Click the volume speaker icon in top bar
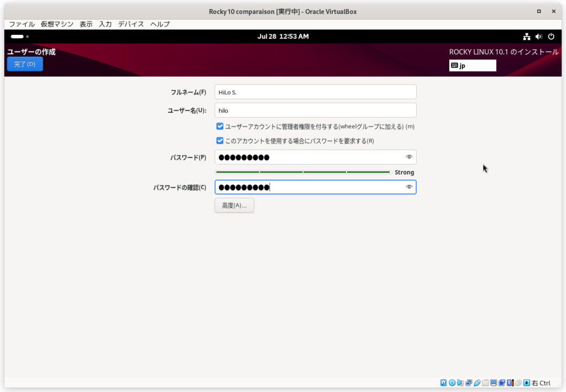This screenshot has width=566, height=392. click(x=539, y=36)
